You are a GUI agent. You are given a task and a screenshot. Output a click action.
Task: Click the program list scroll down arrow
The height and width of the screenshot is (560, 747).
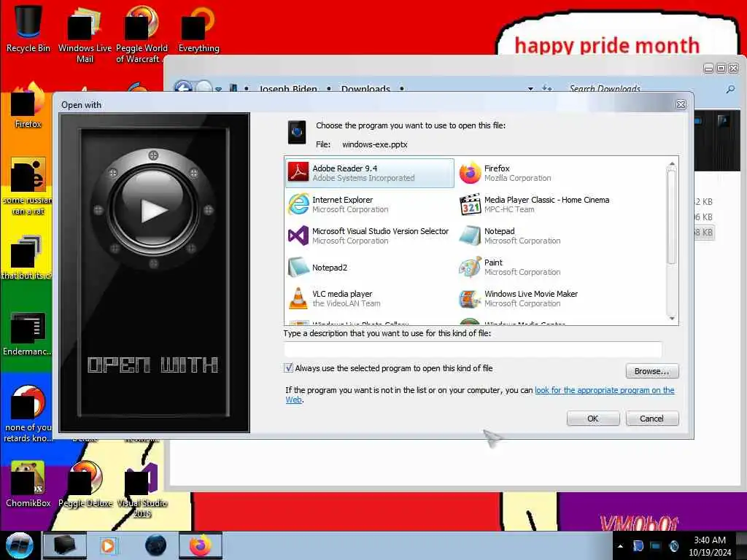(x=672, y=319)
